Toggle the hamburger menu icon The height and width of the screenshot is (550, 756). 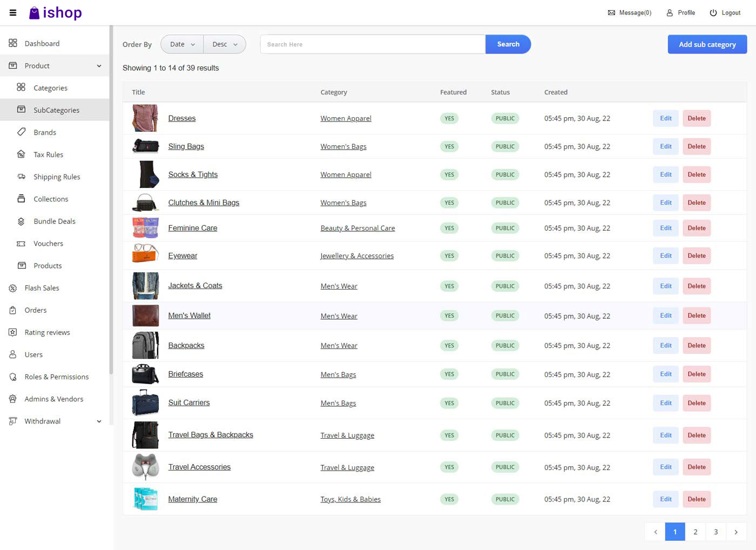click(12, 12)
